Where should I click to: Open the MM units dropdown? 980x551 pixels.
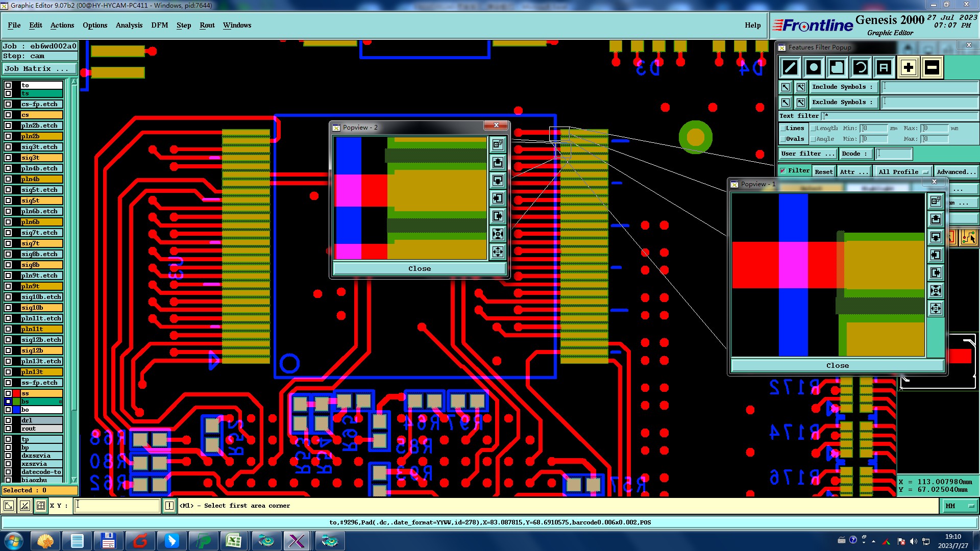tap(960, 506)
